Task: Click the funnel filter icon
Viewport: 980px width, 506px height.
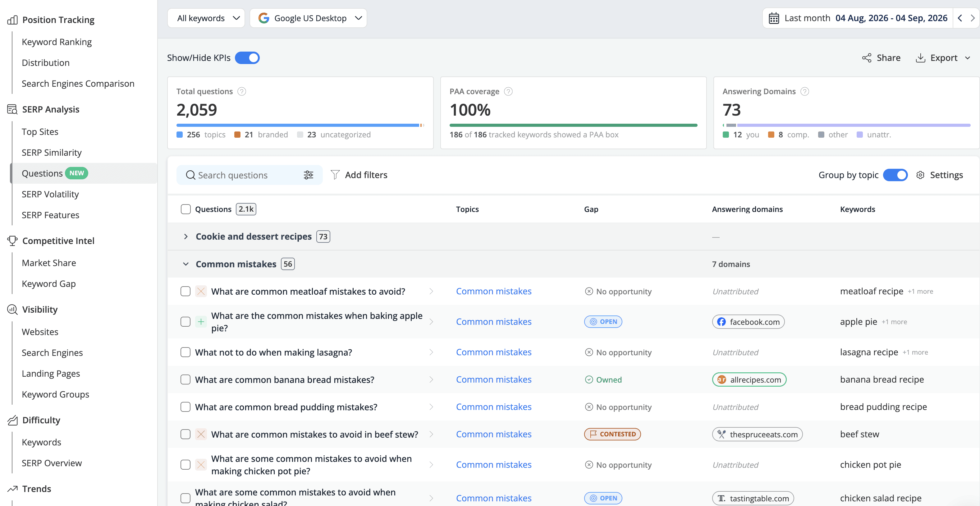Action: [335, 175]
